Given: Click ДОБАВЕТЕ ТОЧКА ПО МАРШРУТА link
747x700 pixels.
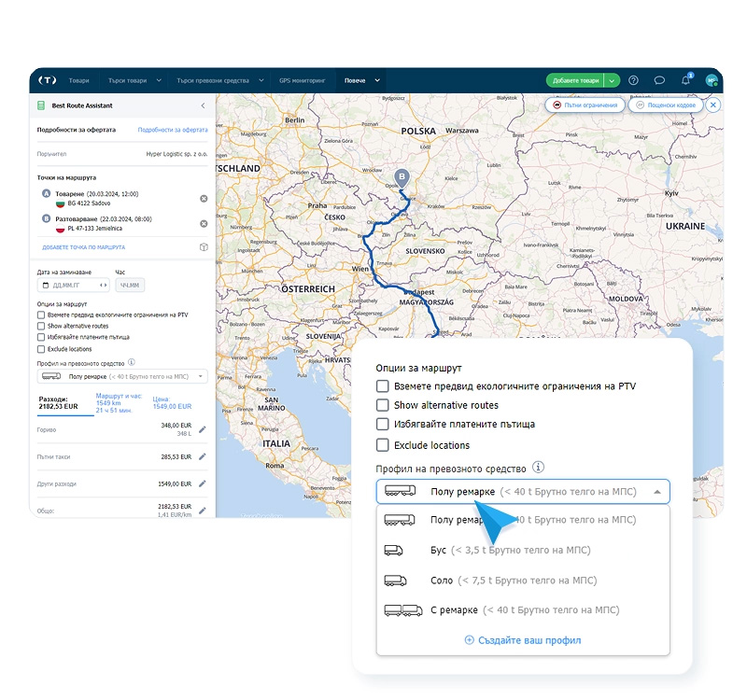Looking at the screenshot, I should pyautogui.click(x=84, y=247).
